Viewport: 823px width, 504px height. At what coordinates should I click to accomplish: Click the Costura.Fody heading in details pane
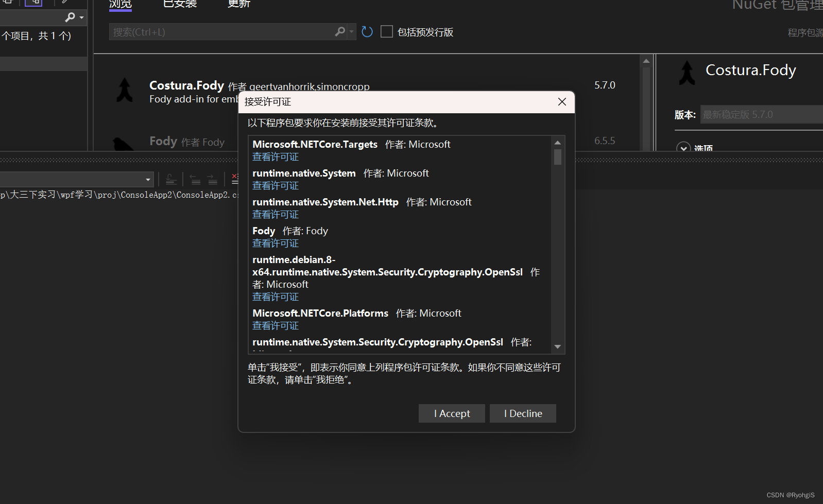coord(750,70)
